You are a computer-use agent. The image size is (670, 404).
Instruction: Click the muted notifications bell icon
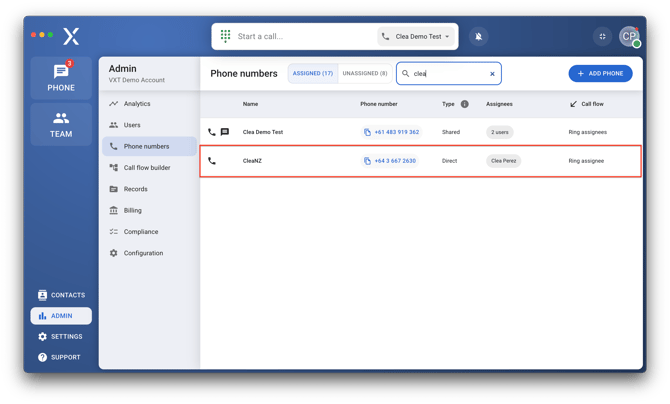pyautogui.click(x=478, y=37)
